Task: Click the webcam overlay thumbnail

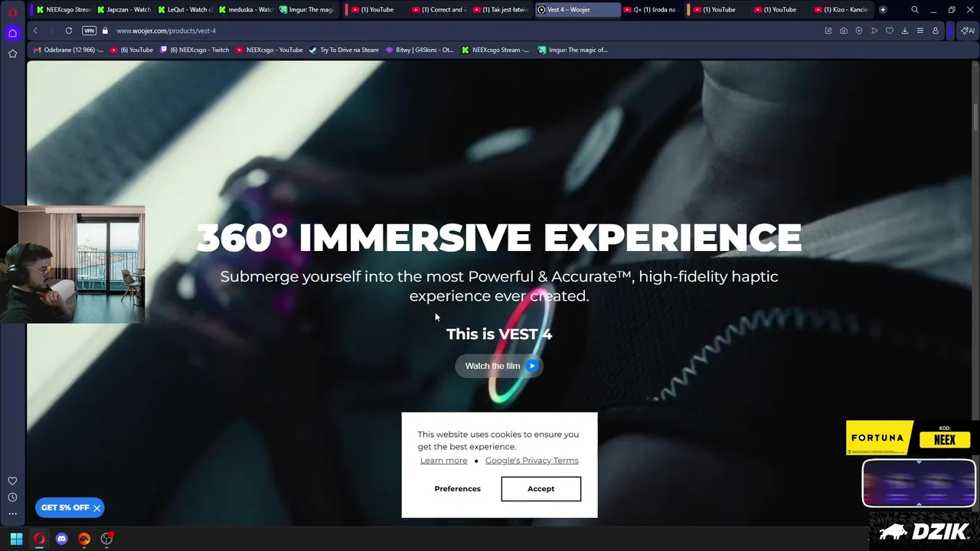Action: (72, 264)
